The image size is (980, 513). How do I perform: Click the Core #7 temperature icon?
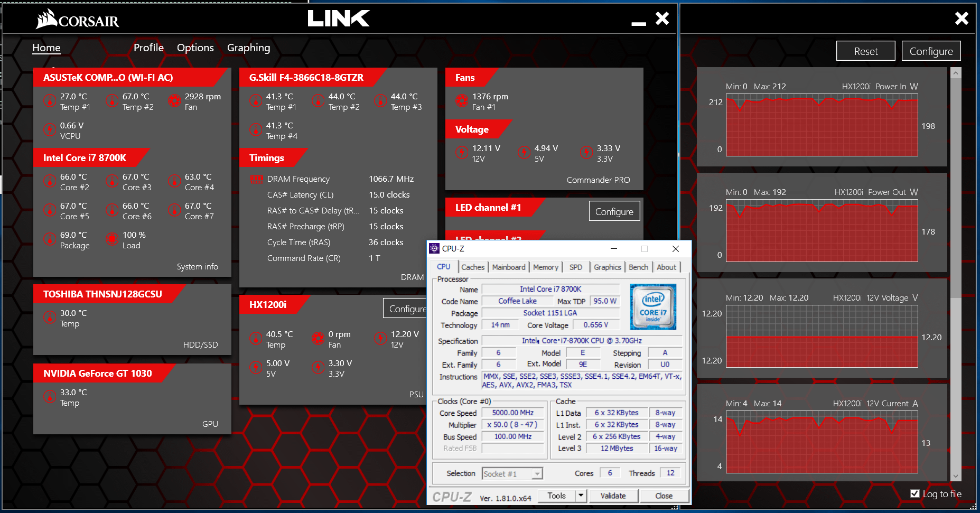[x=174, y=210]
